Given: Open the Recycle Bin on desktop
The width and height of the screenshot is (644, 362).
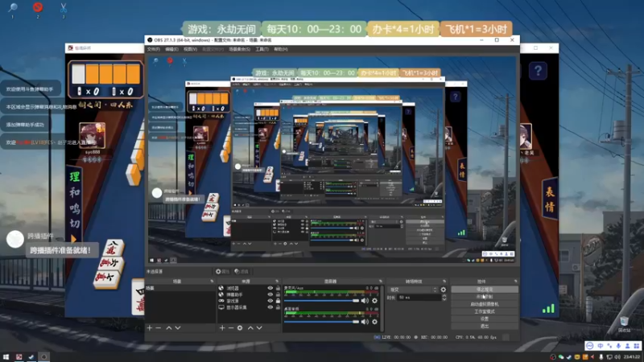Looking at the screenshot, I should tap(625, 322).
